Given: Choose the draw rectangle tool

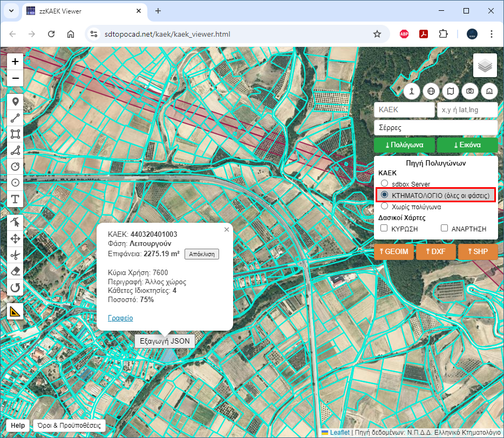Looking at the screenshot, I should tap(15, 134).
